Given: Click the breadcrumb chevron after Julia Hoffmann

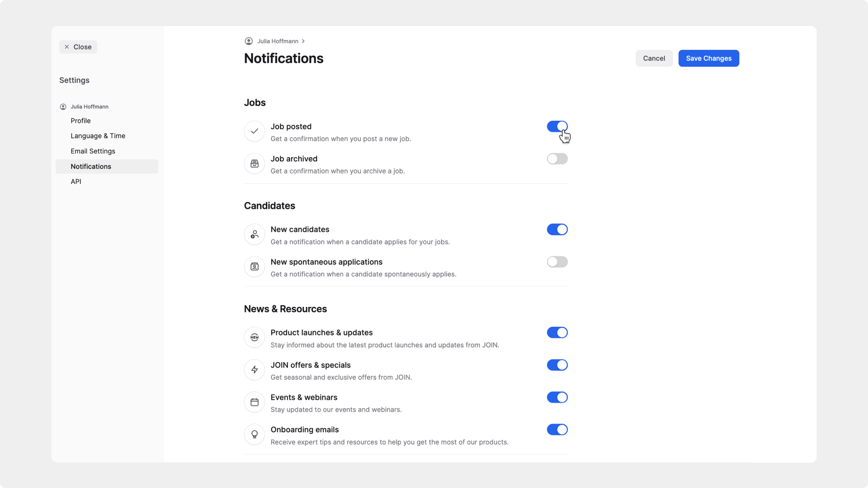Looking at the screenshot, I should pyautogui.click(x=303, y=41).
